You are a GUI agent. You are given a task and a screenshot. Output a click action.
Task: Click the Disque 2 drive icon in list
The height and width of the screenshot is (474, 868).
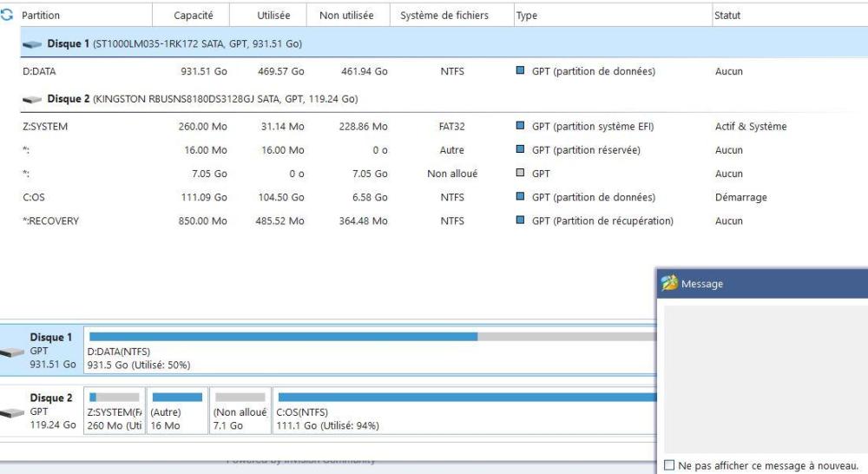point(32,99)
